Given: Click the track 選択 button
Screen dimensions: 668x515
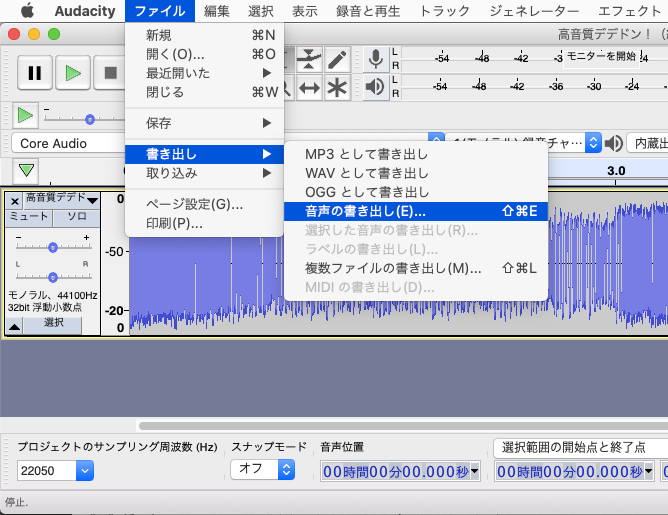Looking at the screenshot, I should point(53,324).
